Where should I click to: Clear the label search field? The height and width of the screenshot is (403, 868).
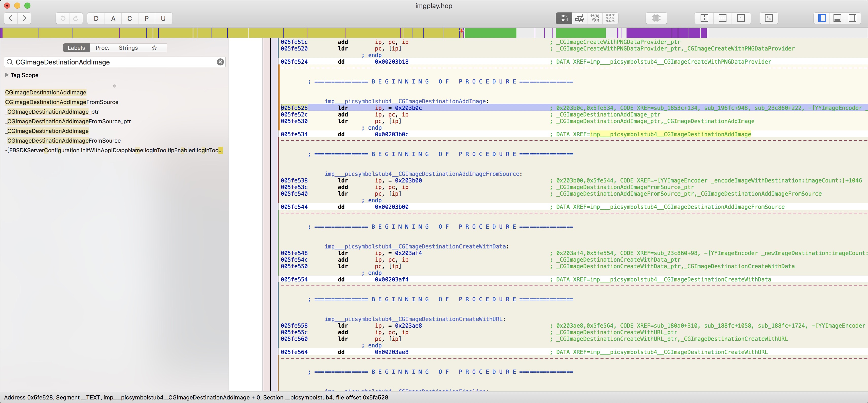click(220, 62)
